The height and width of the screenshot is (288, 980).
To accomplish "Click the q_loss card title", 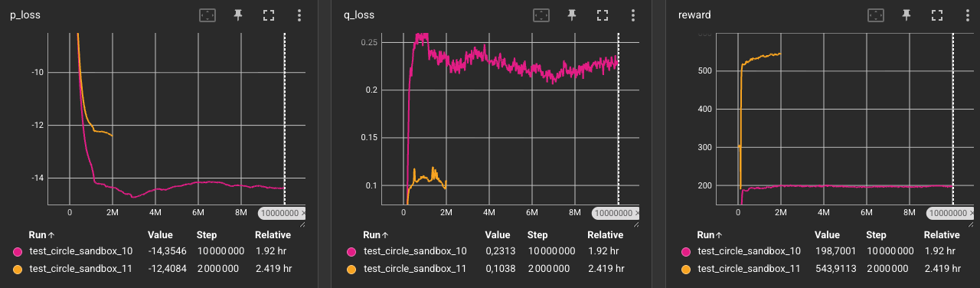I will (359, 15).
